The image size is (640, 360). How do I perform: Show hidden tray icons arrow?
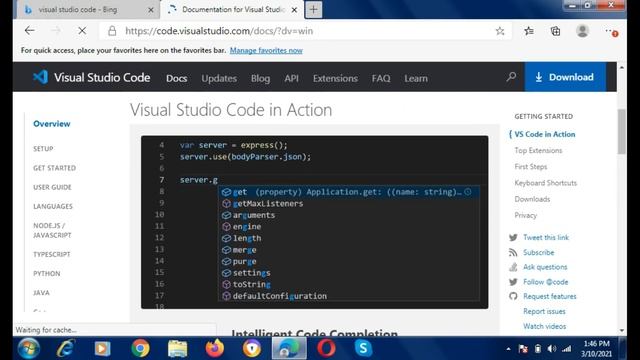click(x=508, y=349)
